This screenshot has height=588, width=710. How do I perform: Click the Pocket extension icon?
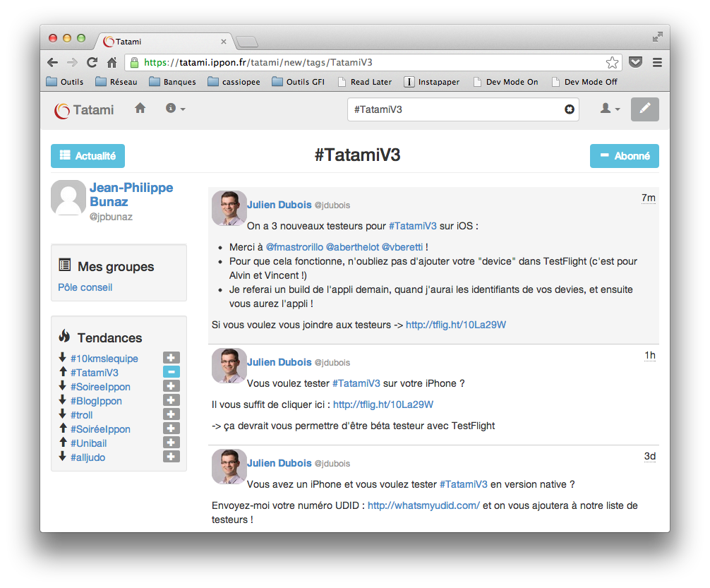[635, 62]
